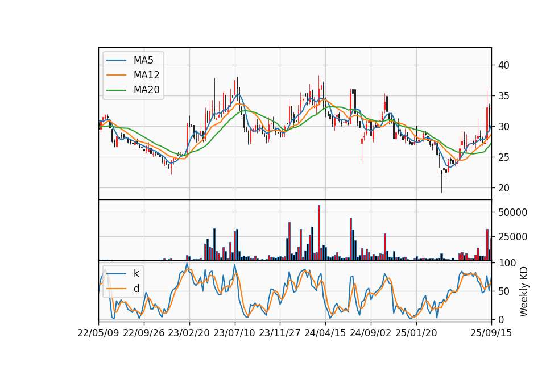Click the price axis value 30

tap(504, 127)
